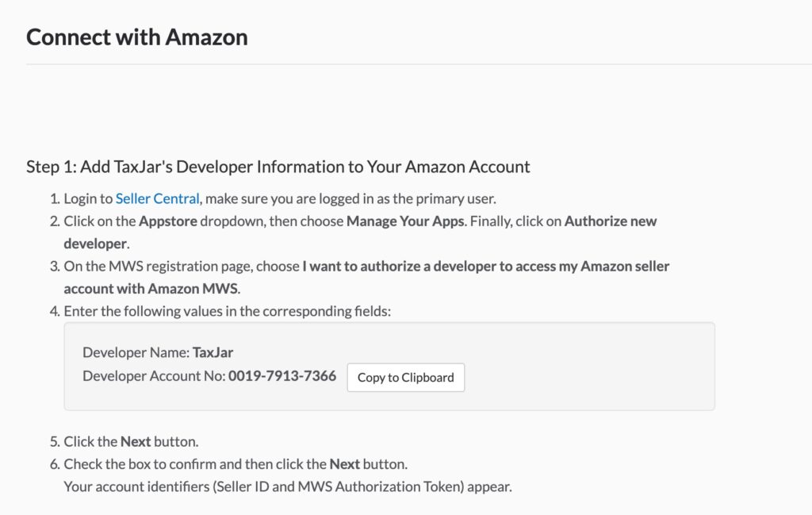Viewport: 812px width, 515px height.
Task: Click the Connect with Amazon heading
Action: (137, 37)
